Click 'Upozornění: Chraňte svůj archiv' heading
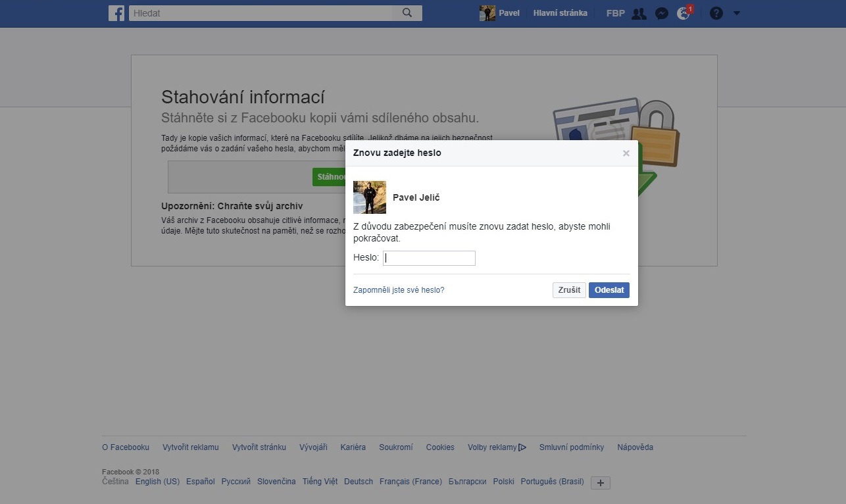 point(232,206)
